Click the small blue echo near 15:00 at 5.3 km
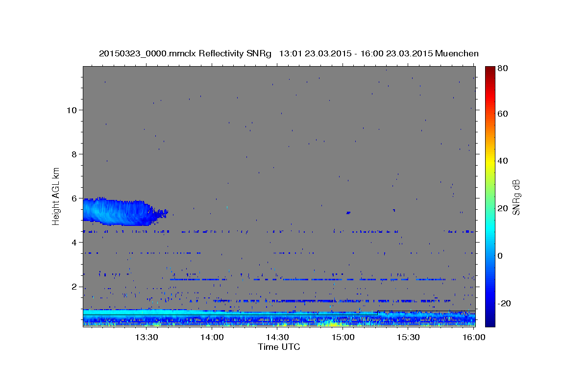Screen dimensions: 588x392 pyautogui.click(x=348, y=213)
